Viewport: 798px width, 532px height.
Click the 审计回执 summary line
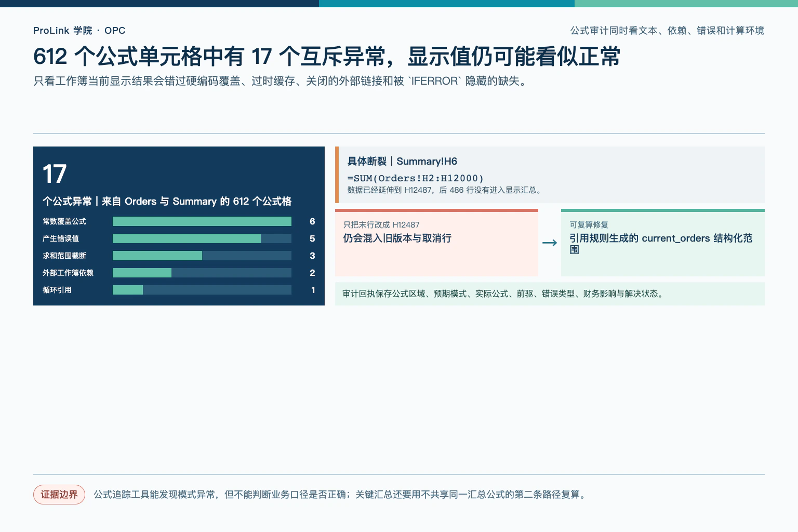pyautogui.click(x=502, y=294)
